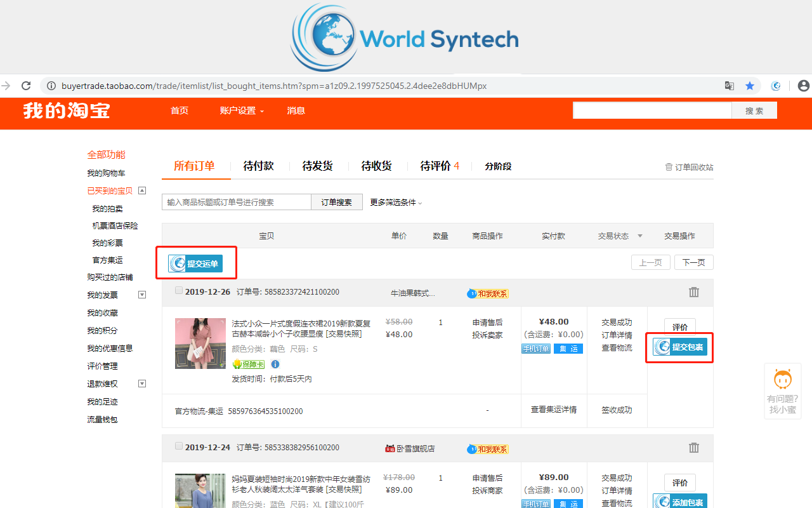The height and width of the screenshot is (508, 812).
Task: Contact seller 和我联系 for 2019-12-26 order
Action: coord(488,293)
